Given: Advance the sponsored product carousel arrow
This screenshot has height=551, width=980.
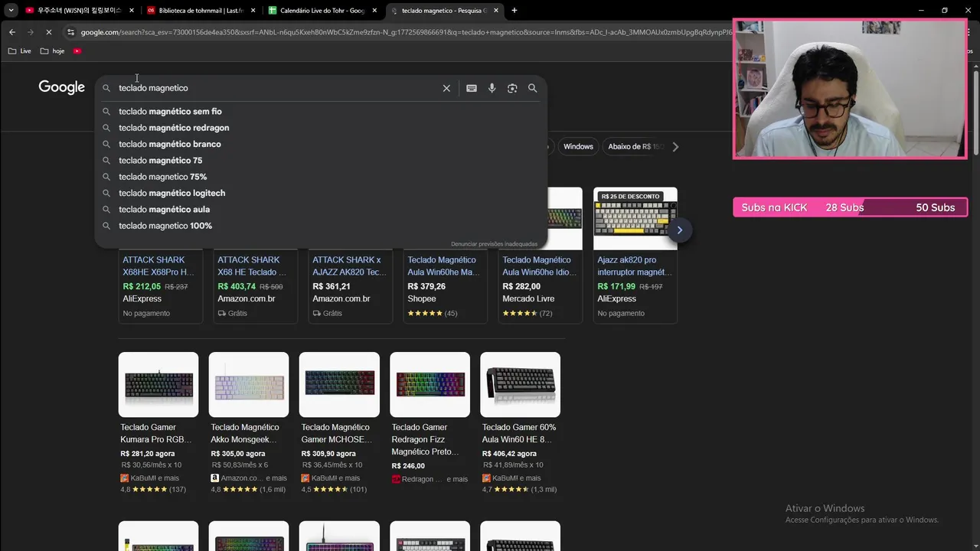Looking at the screenshot, I should pyautogui.click(x=679, y=230).
